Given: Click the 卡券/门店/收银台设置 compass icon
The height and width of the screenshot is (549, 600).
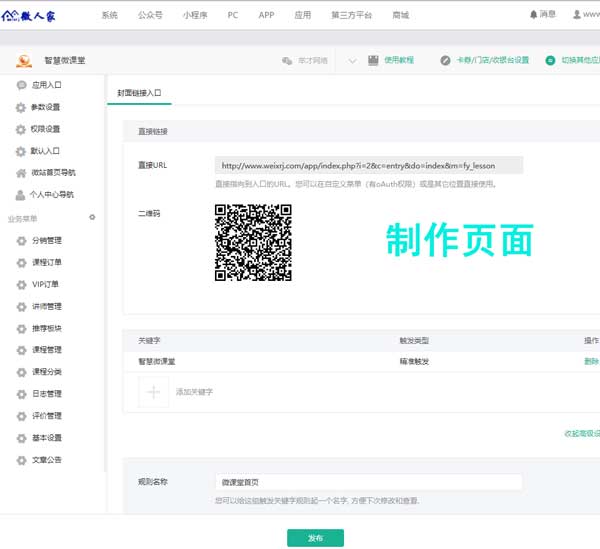Looking at the screenshot, I should 445,60.
